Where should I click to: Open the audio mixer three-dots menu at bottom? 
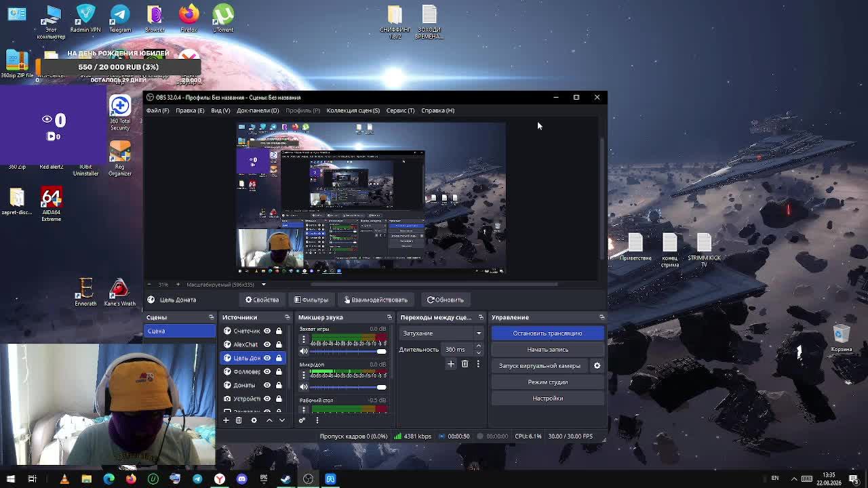click(317, 420)
